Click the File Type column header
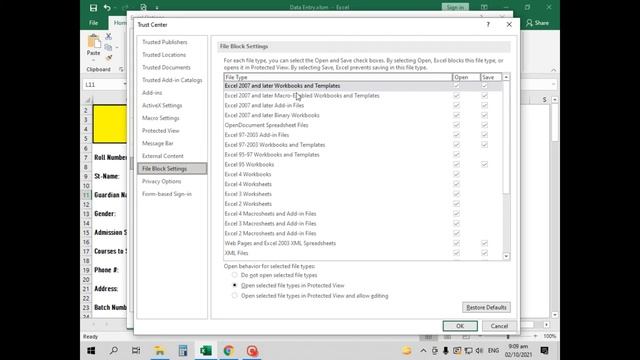This screenshot has width=640, height=360. point(338,77)
